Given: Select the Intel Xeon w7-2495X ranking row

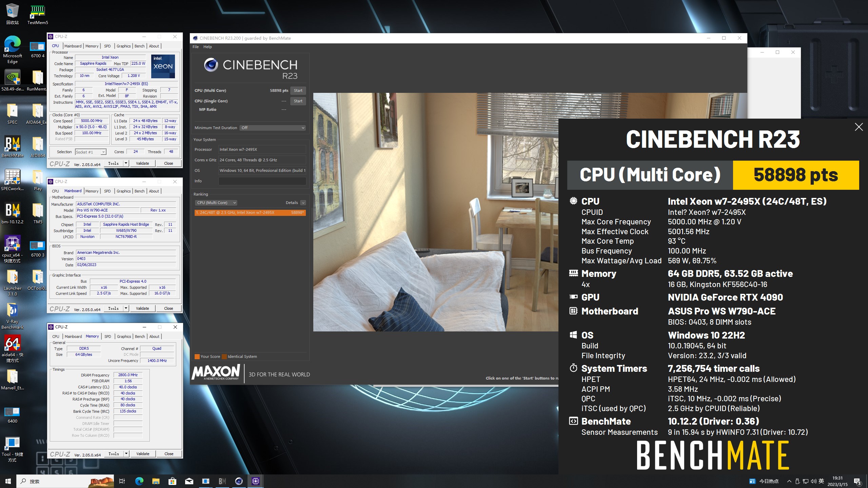Looking at the screenshot, I should coord(250,212).
